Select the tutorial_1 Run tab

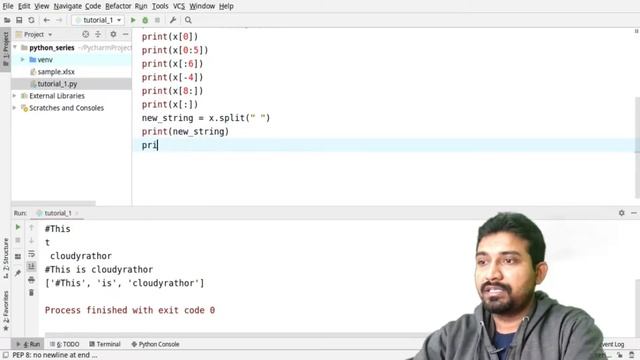click(x=57, y=213)
